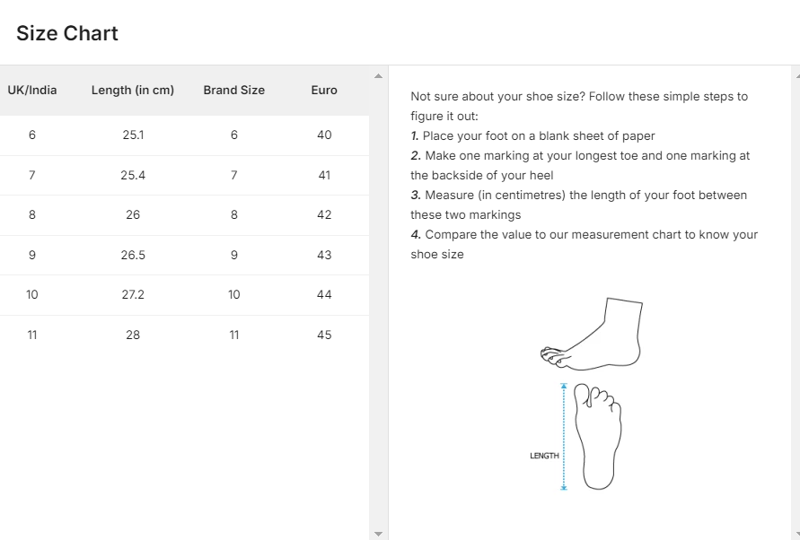The image size is (800, 540).
Task: Select the UK/India column header
Action: pyautogui.click(x=32, y=90)
